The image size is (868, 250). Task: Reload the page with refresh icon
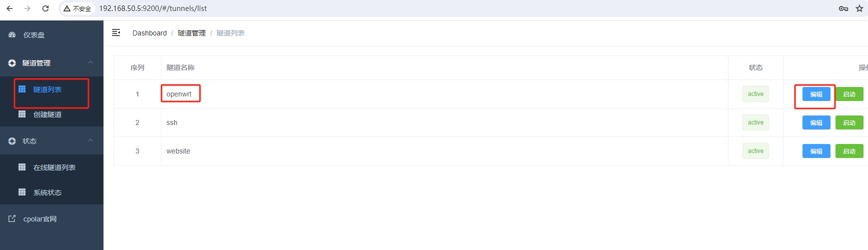click(x=45, y=8)
